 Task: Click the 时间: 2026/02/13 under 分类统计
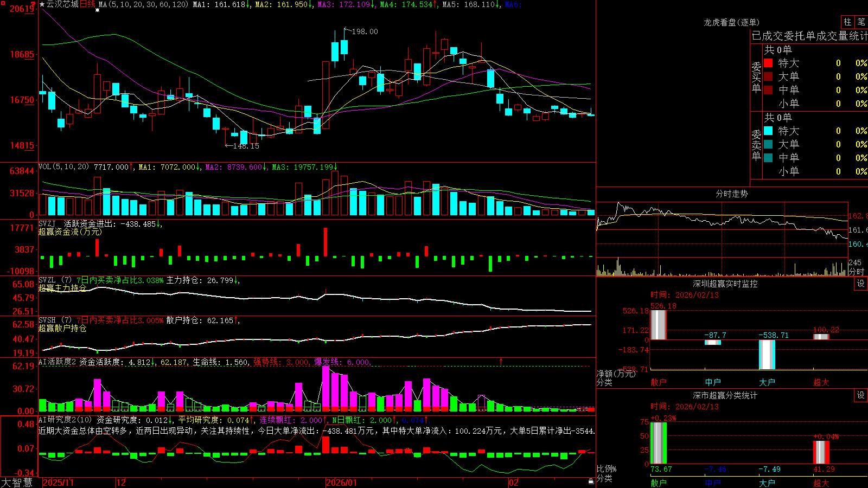[x=685, y=407]
